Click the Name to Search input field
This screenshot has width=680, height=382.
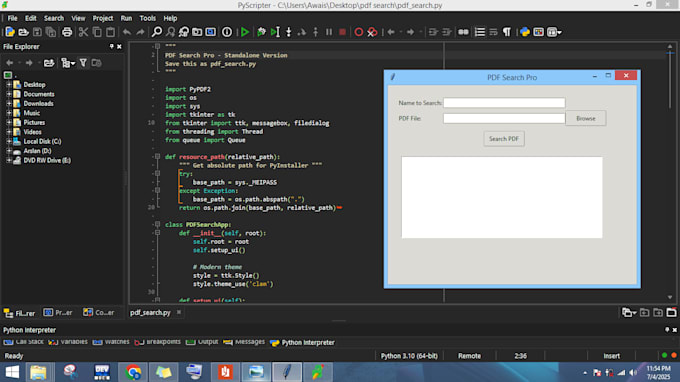point(504,103)
